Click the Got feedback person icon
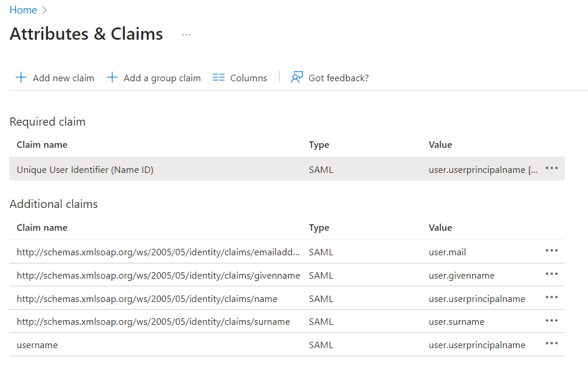 tap(297, 77)
